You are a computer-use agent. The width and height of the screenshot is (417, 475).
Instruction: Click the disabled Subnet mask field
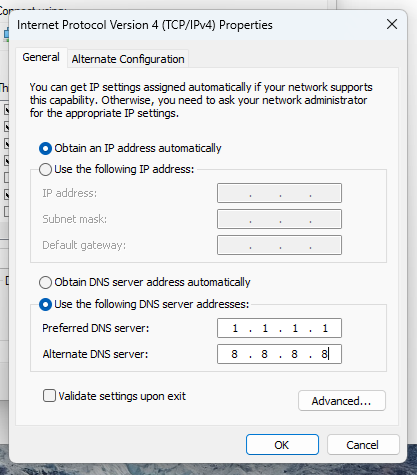(279, 219)
